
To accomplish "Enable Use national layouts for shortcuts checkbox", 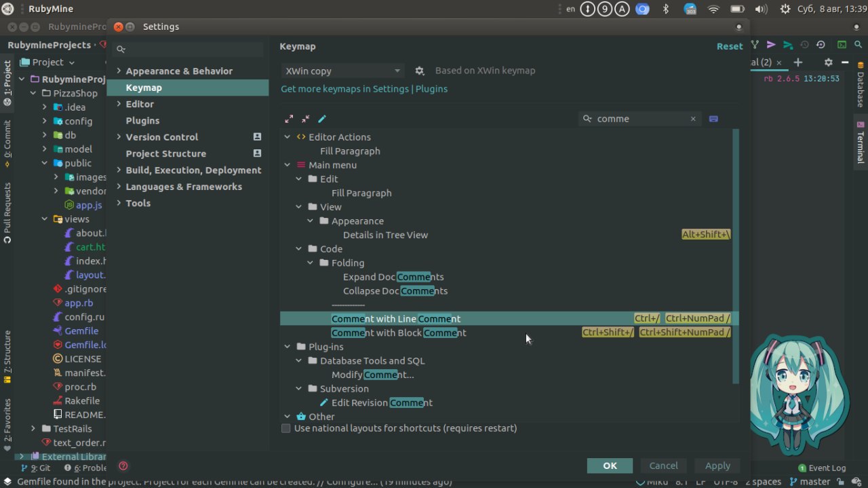I will point(286,428).
